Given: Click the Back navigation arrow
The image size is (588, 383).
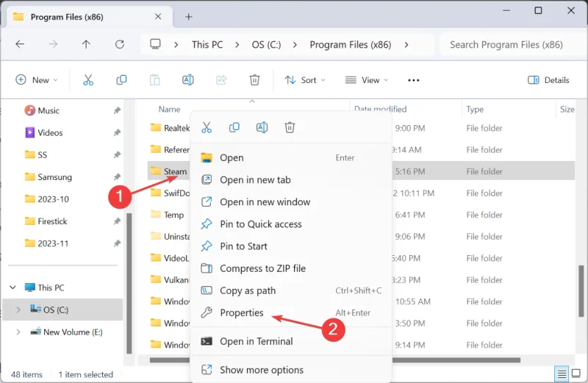Looking at the screenshot, I should [x=20, y=44].
